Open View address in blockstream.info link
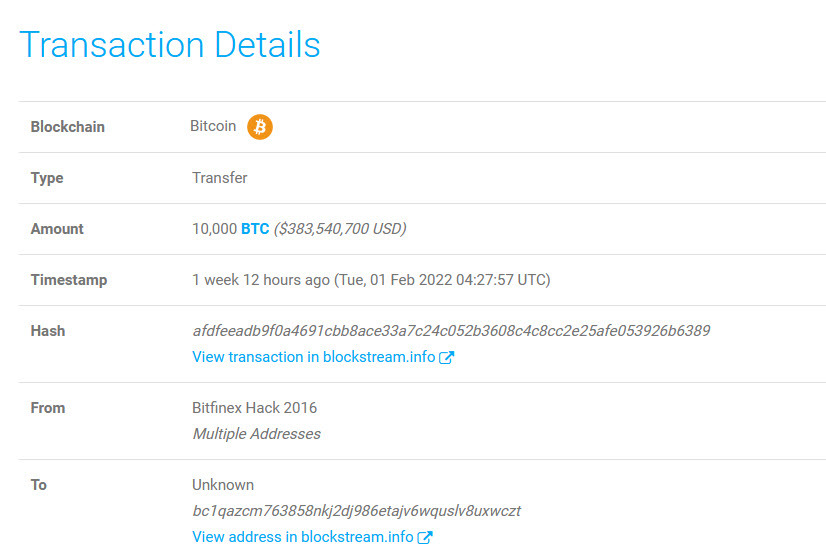Screen dimensions: 826x558 point(302,537)
